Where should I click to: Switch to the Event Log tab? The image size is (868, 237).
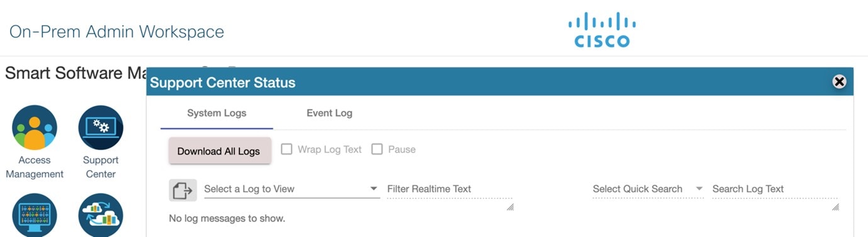coord(329,113)
